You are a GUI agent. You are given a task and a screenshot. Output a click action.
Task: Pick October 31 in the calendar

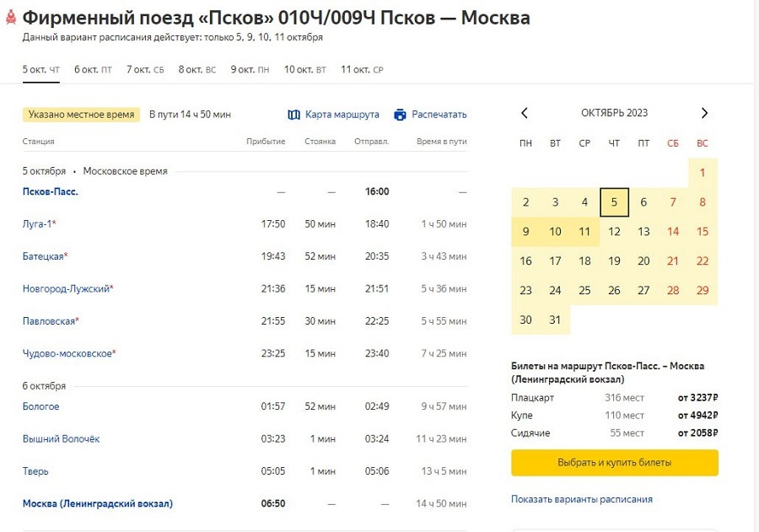(555, 320)
